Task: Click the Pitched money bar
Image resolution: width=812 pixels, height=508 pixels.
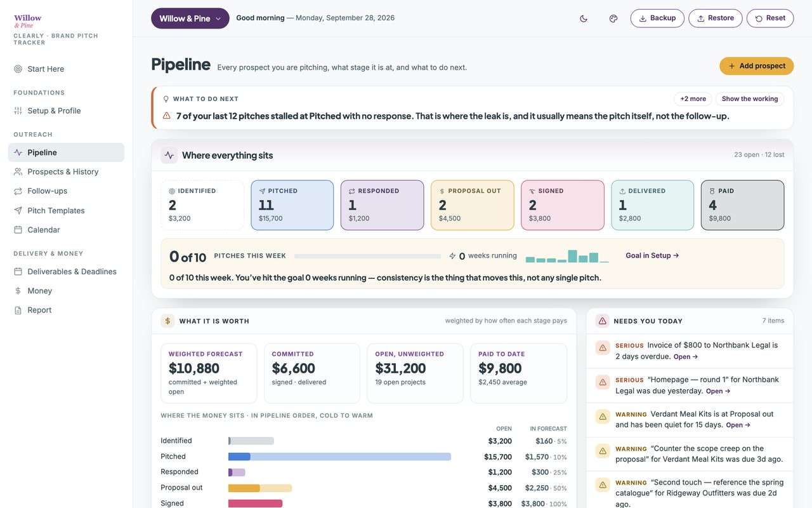Action: point(339,457)
